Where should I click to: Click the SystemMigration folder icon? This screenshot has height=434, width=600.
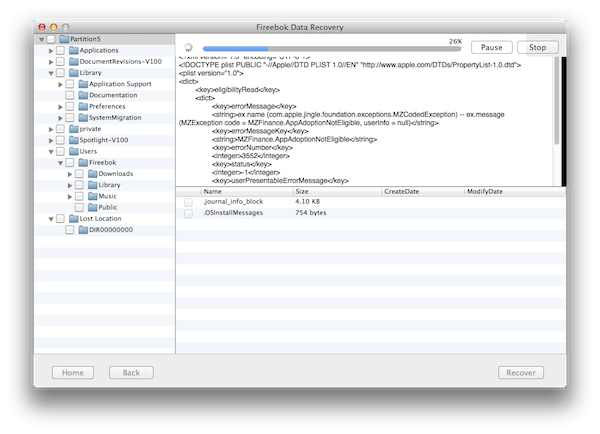[83, 117]
